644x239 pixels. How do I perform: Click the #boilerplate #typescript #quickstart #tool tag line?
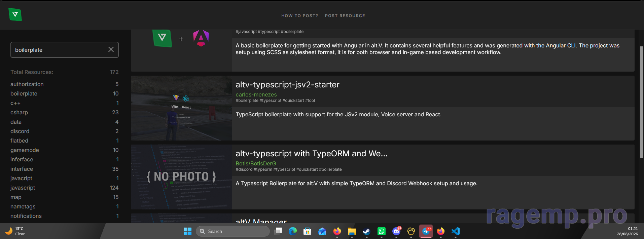(275, 101)
